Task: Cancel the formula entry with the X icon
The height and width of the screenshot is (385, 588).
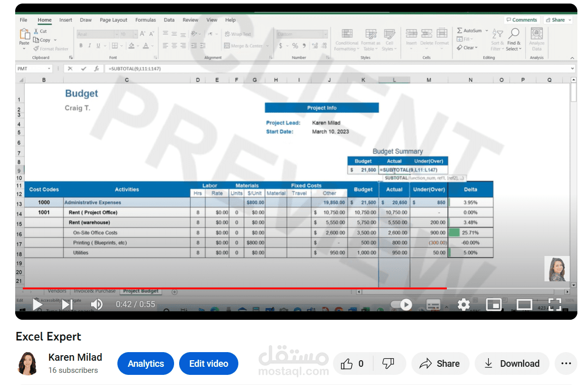Action: tap(70, 69)
